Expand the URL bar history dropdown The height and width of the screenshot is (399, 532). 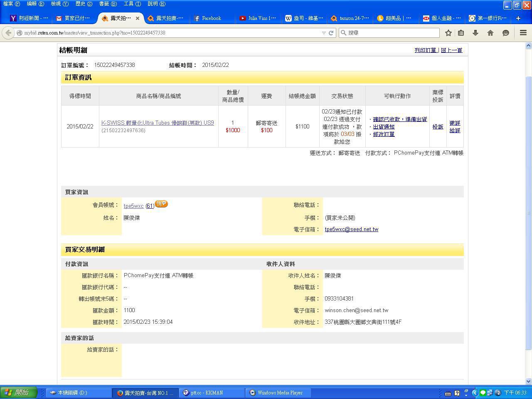324,33
